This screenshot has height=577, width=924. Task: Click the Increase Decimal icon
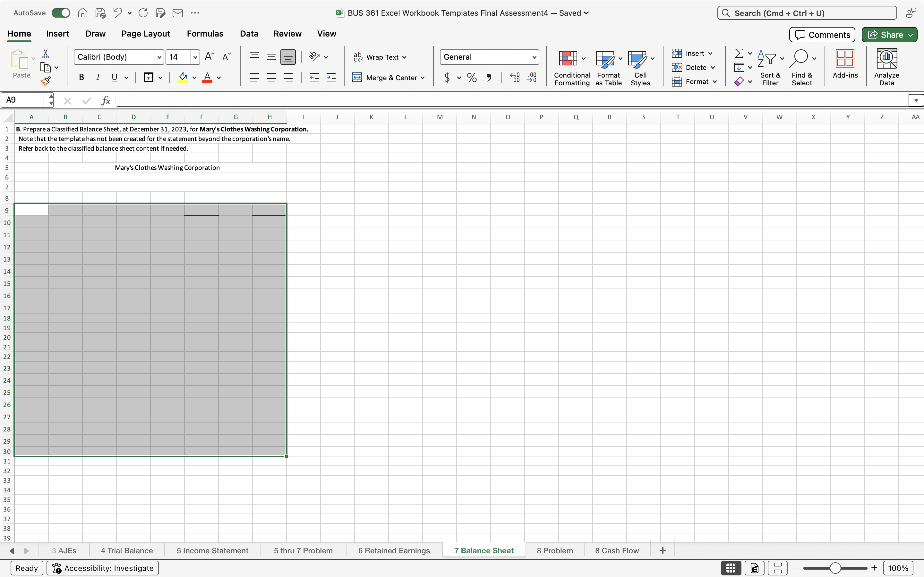[514, 78]
